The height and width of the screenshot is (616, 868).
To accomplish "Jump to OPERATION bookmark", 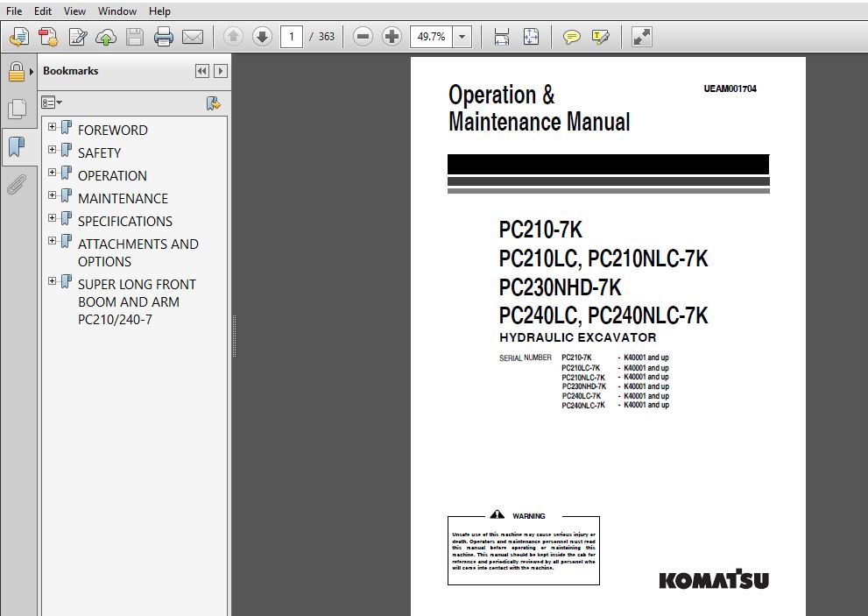I will coord(112,175).
